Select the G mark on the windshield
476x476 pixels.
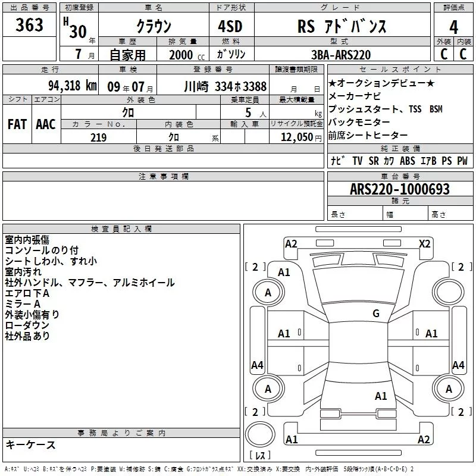point(375,314)
